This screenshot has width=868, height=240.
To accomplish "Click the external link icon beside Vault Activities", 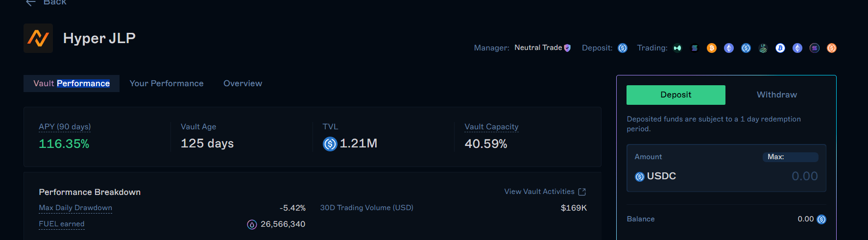I will (582, 192).
